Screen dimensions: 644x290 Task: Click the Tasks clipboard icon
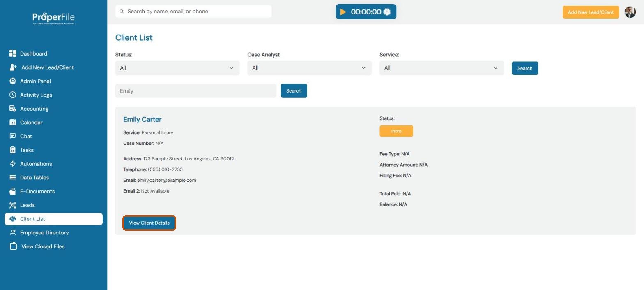click(13, 150)
